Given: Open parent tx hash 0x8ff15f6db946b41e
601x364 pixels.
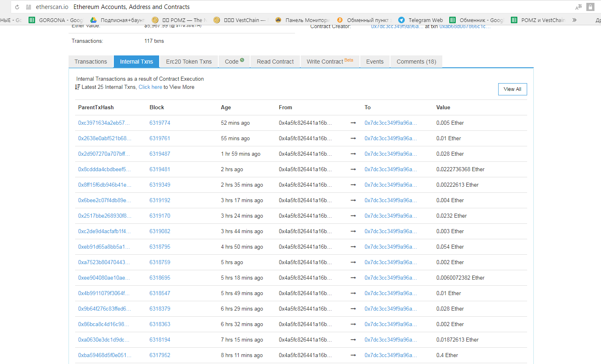Looking at the screenshot, I should 105,185.
